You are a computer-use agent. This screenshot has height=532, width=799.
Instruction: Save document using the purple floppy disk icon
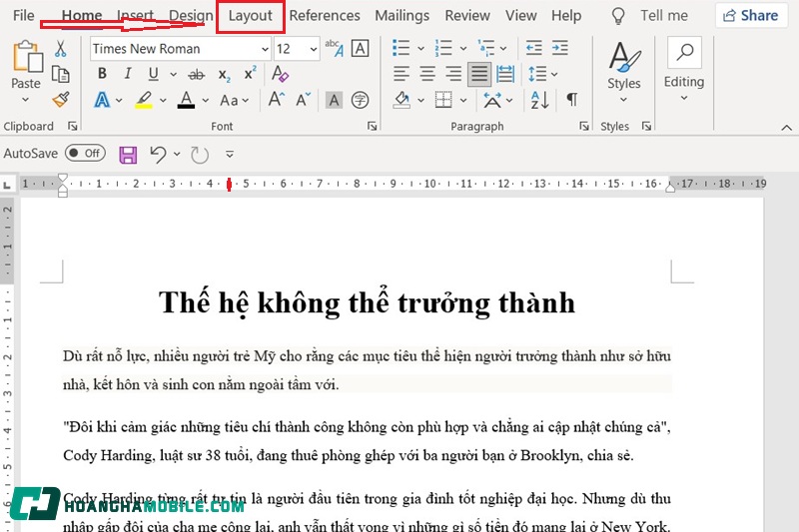(128, 154)
